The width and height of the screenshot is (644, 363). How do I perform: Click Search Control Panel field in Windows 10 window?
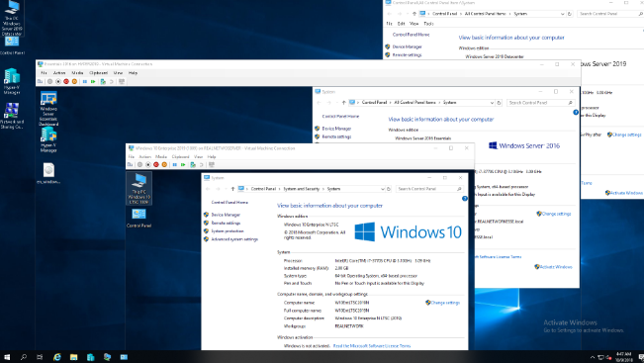pos(429,189)
